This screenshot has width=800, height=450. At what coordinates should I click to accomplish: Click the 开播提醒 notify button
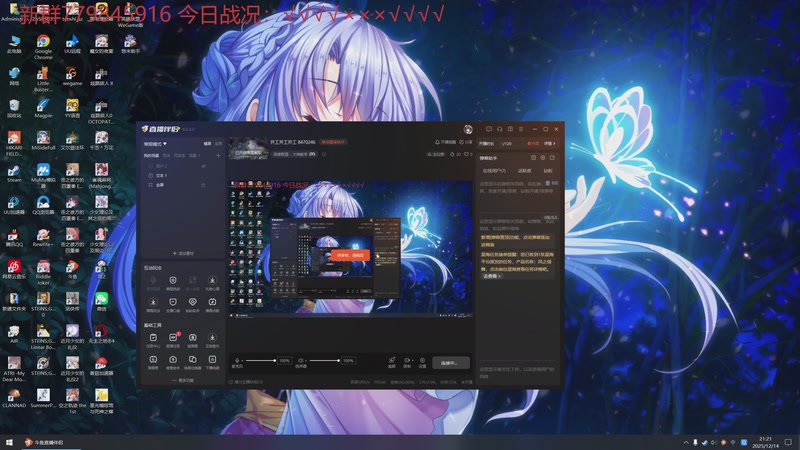[x=445, y=142]
